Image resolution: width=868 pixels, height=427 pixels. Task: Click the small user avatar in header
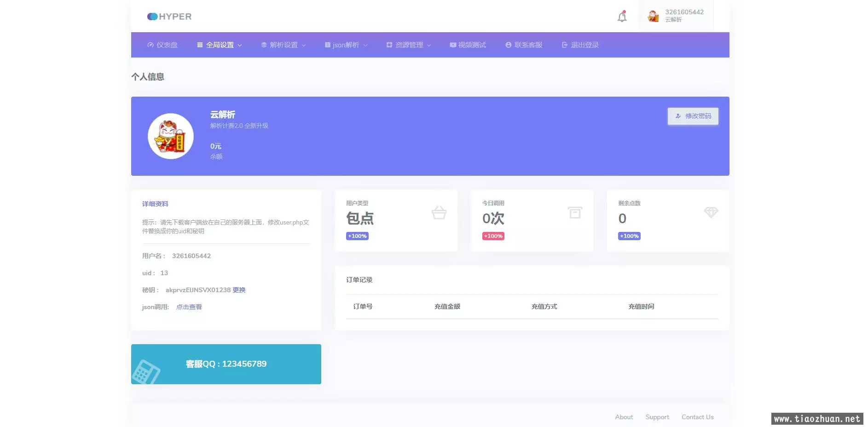pyautogui.click(x=653, y=16)
